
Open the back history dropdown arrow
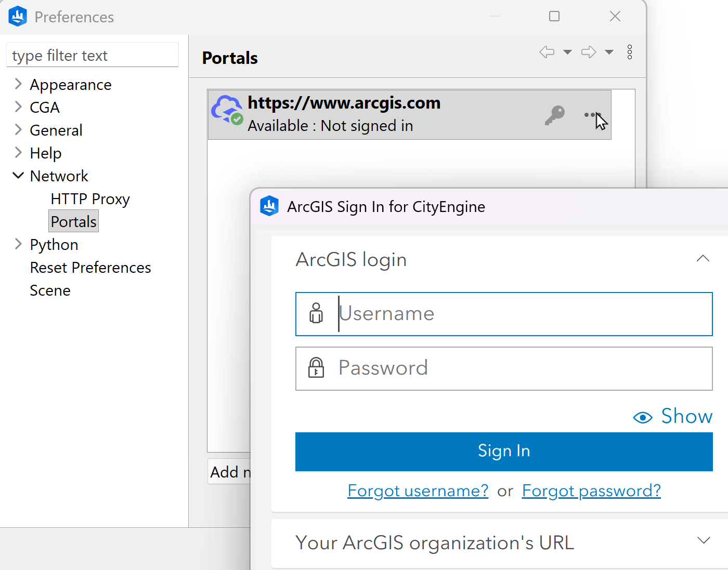point(568,52)
